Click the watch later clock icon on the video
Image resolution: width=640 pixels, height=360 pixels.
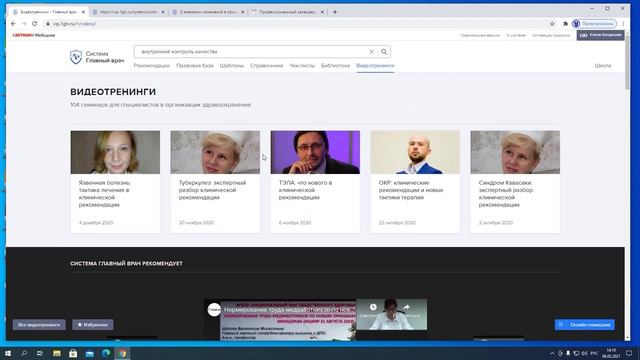373,307
